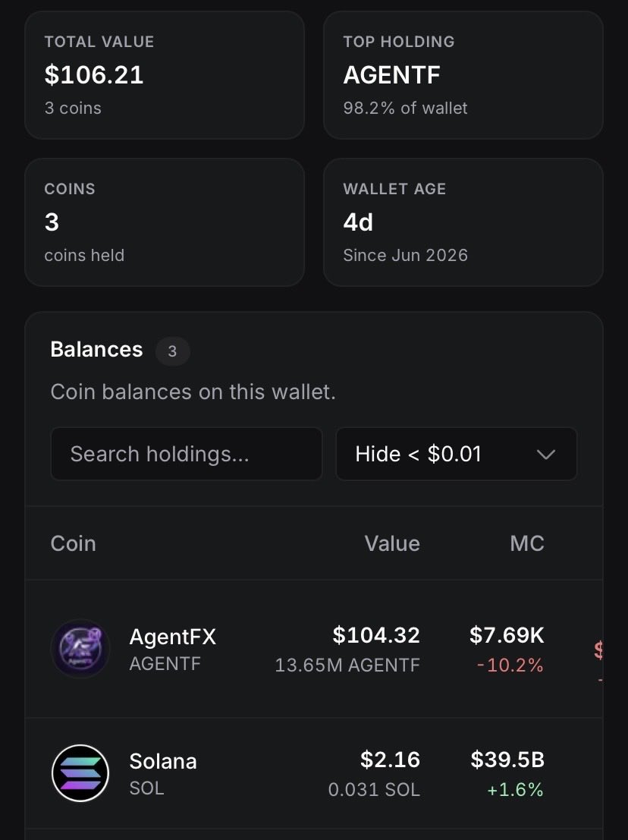Click the AgentFX coin logo icon
This screenshot has width=628, height=840.
pyautogui.click(x=80, y=649)
